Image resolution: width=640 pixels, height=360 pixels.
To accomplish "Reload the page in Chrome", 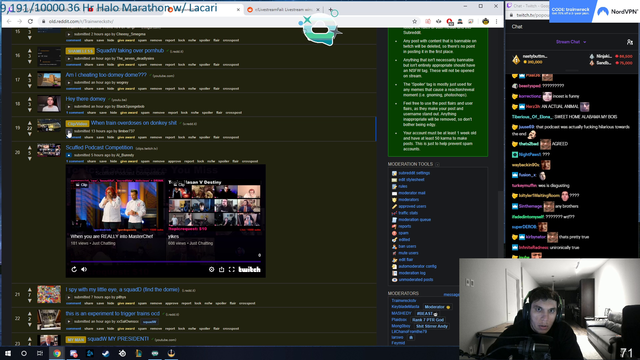I will click(30, 21).
